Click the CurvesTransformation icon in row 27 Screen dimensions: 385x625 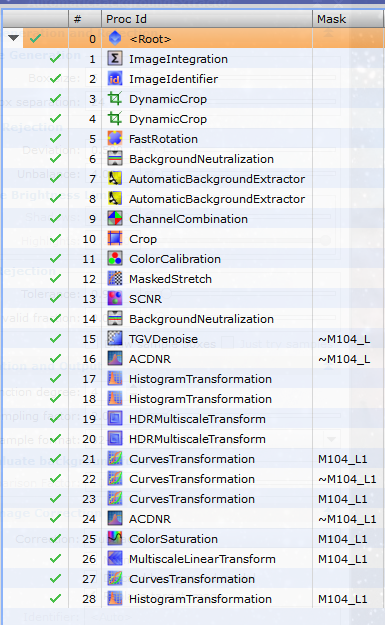[115, 579]
